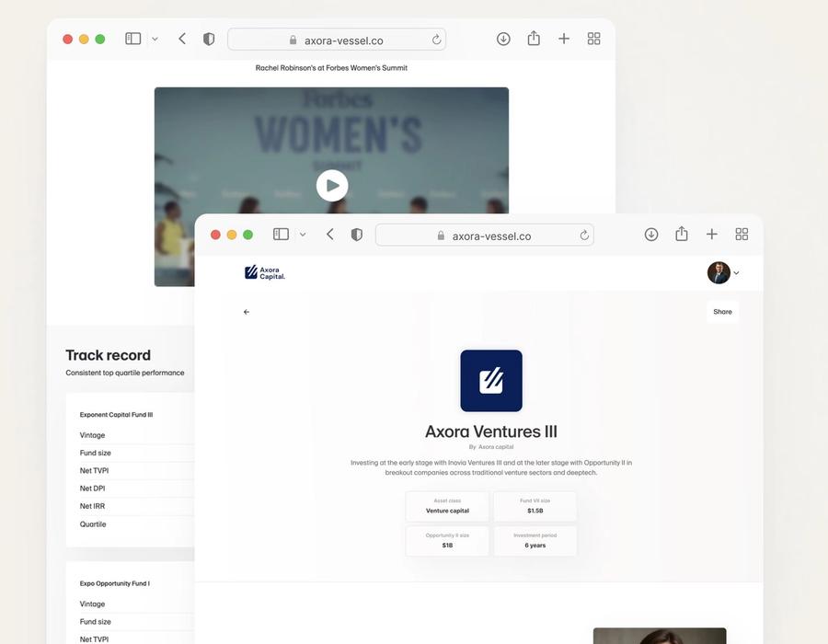Click address bar of front Safari window
Viewport: 828px width, 644px height.
[484, 235]
